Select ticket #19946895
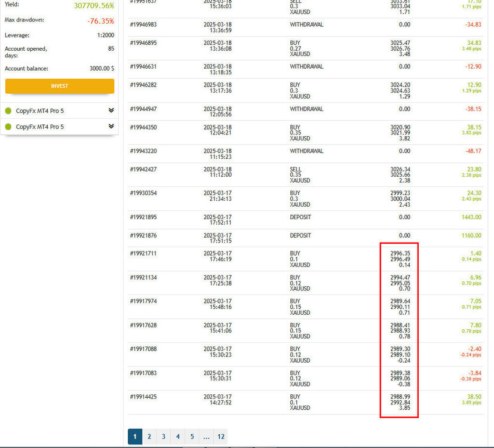 pyautogui.click(x=143, y=43)
